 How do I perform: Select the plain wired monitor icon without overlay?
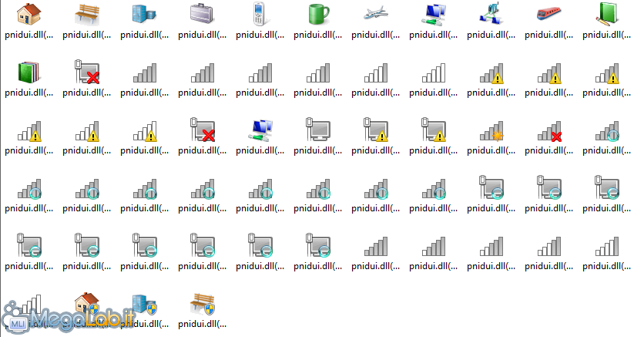(x=318, y=130)
